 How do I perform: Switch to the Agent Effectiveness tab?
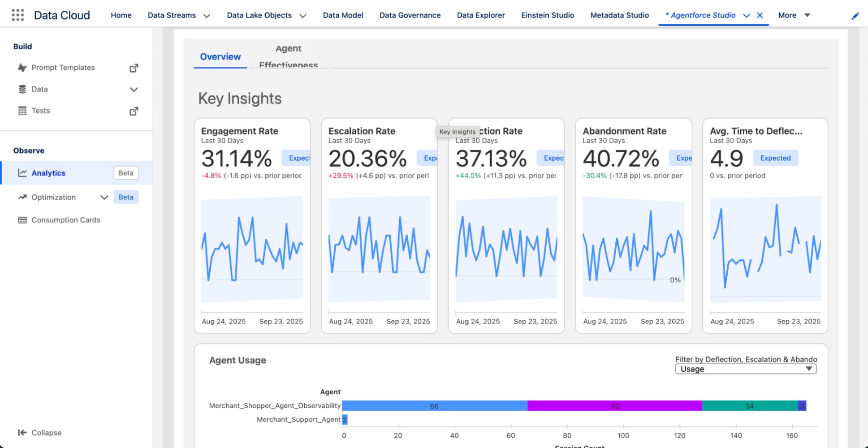[288, 56]
